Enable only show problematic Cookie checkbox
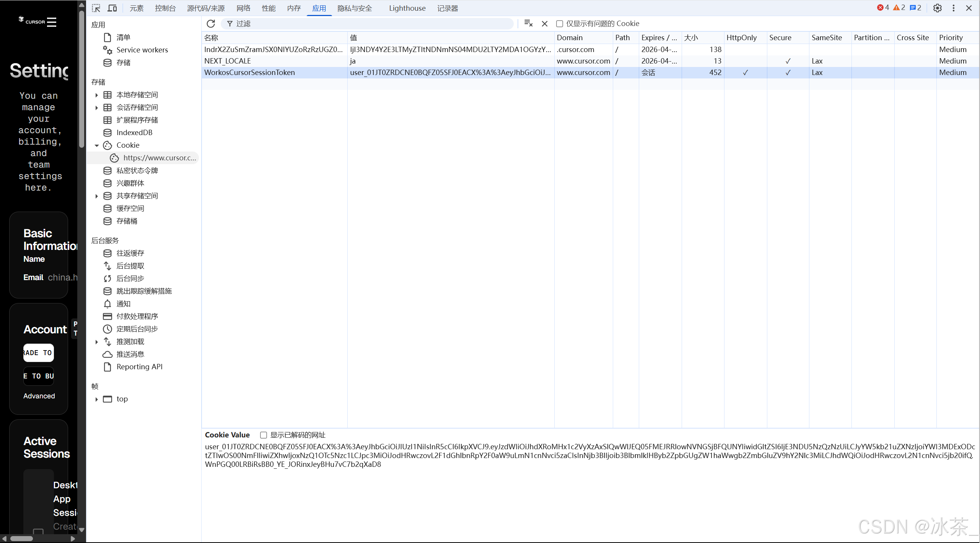 point(560,24)
